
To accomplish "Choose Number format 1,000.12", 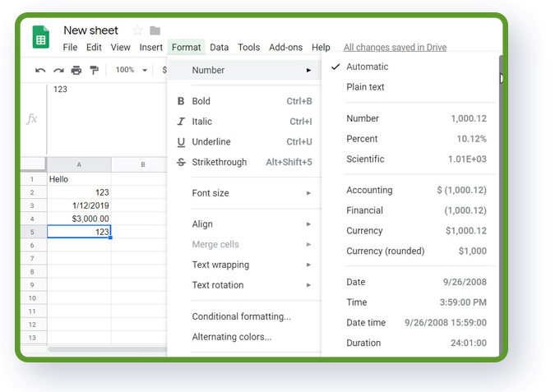I will tap(410, 118).
